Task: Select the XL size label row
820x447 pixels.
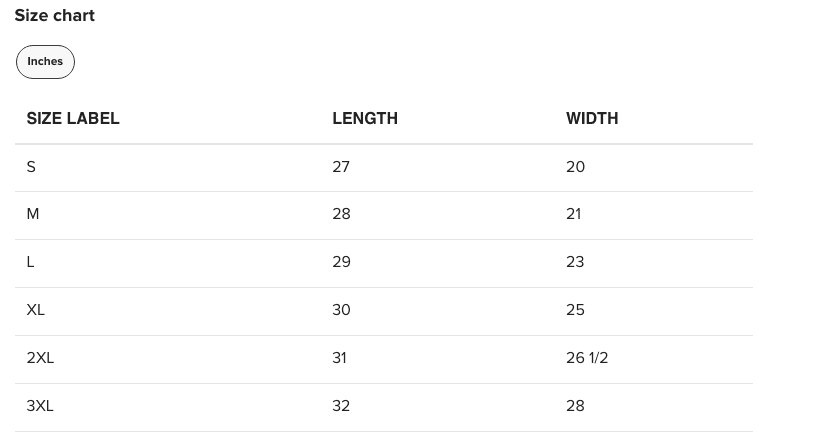Action: pos(36,310)
